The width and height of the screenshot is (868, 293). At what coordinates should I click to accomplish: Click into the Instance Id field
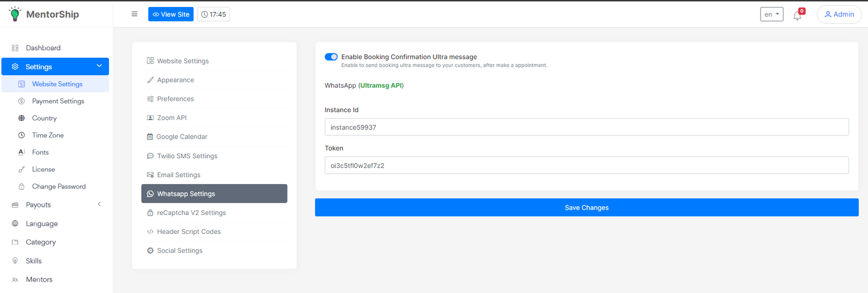[586, 127]
